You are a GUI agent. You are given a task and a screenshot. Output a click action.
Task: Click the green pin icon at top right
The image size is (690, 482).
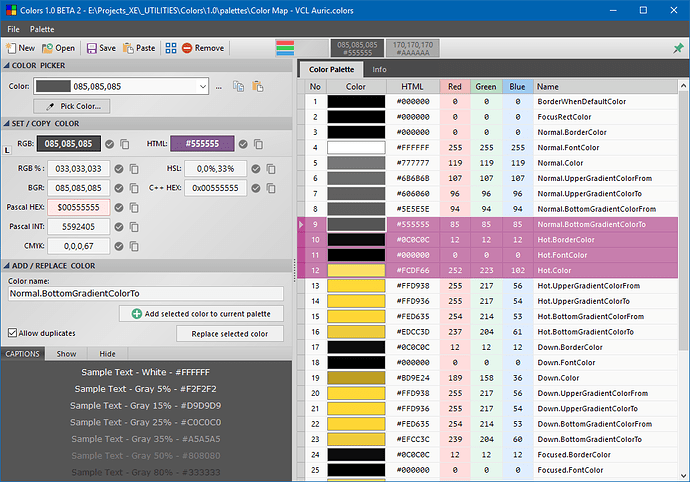tap(679, 48)
